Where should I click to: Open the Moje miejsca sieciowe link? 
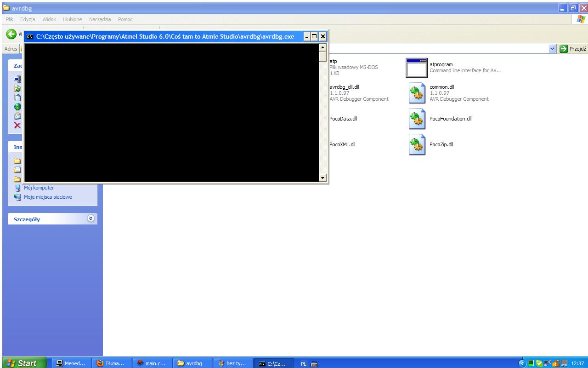pos(48,197)
